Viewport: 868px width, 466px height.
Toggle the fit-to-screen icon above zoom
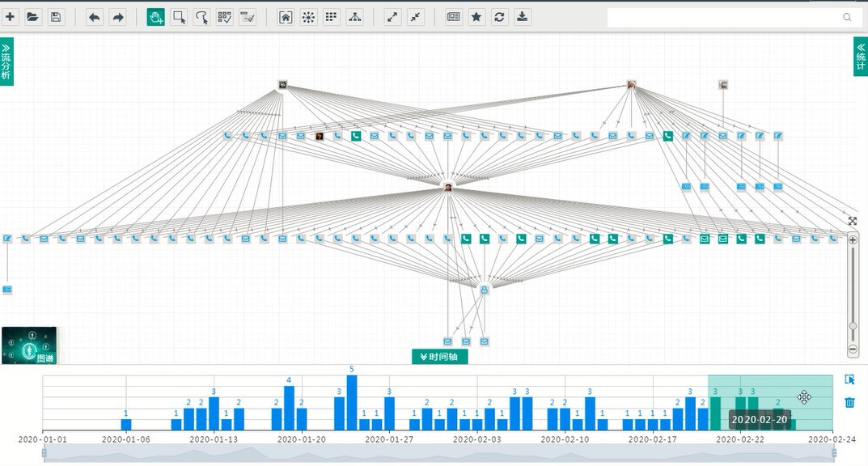853,221
